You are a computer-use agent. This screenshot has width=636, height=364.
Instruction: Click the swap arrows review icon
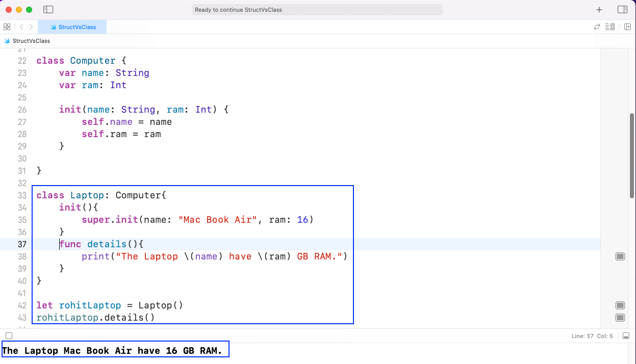(x=597, y=27)
